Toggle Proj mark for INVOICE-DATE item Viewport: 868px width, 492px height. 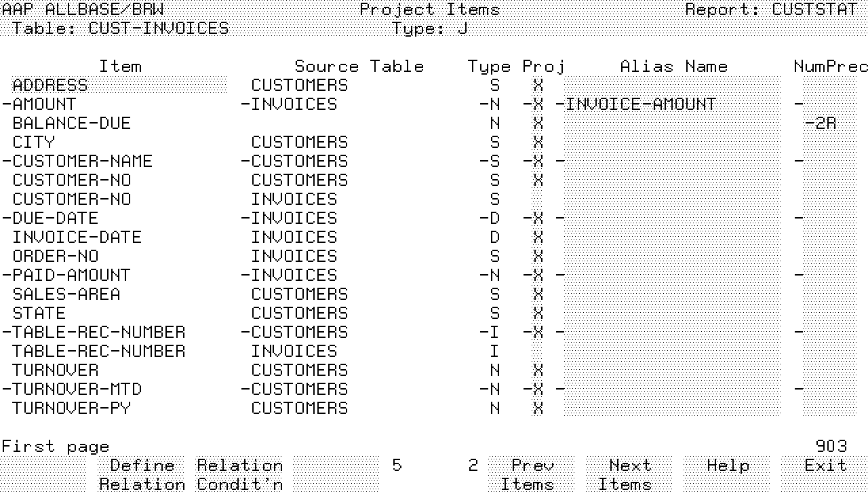[x=538, y=238]
